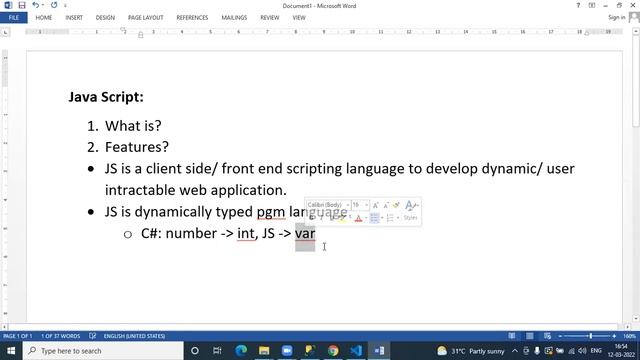This screenshot has width=640, height=360.
Task: Click the highlighted word 'var'
Action: tap(305, 233)
